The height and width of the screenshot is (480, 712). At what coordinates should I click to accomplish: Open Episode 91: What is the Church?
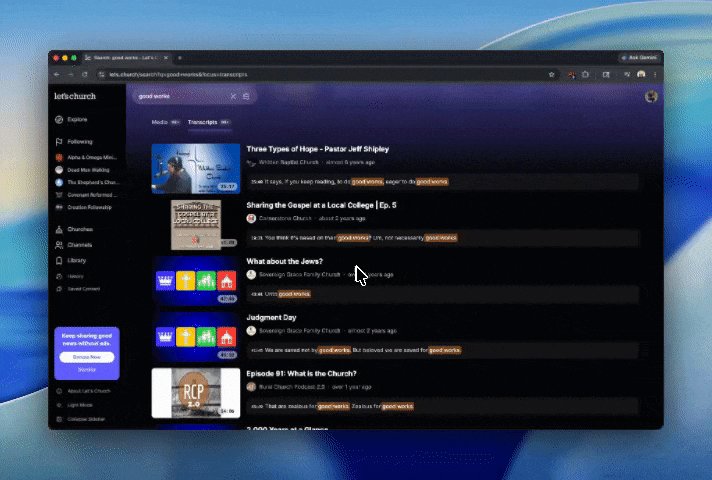pos(301,374)
